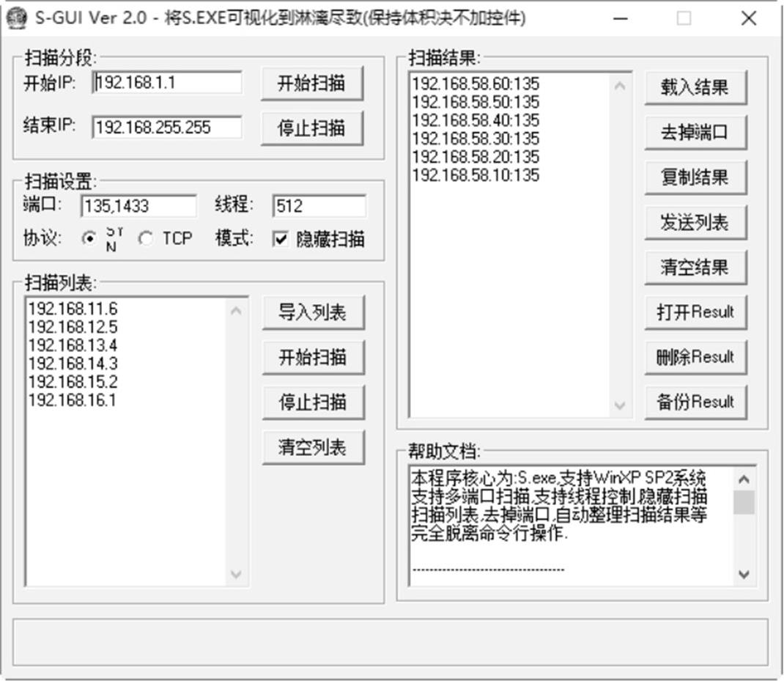Click 开始扫描 button in 扫描分段 group
784x681 pixels.
(312, 84)
